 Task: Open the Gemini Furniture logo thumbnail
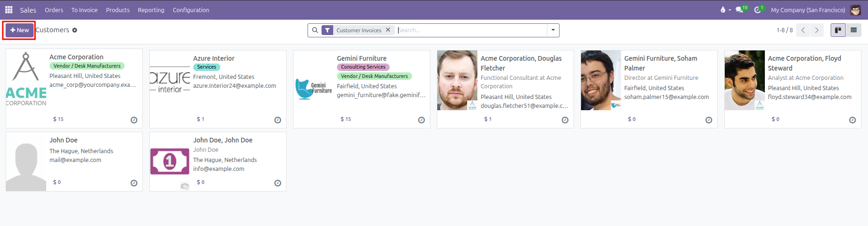coord(314,89)
